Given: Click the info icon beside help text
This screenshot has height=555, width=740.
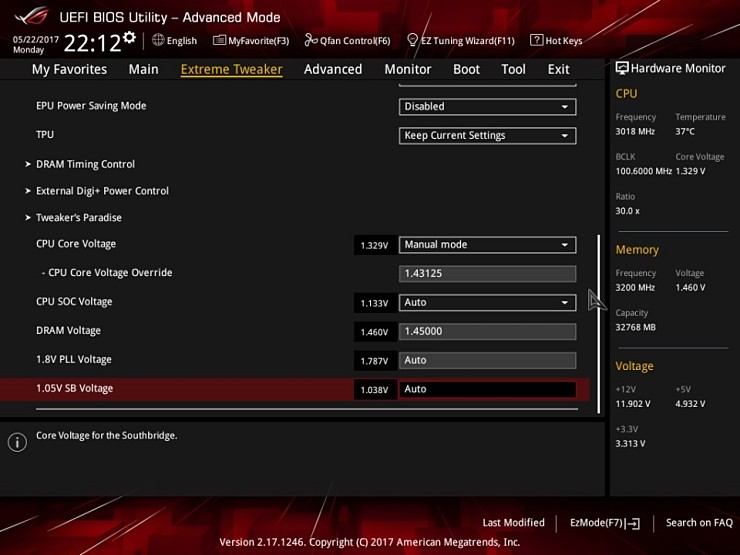Looking at the screenshot, I should click(17, 443).
